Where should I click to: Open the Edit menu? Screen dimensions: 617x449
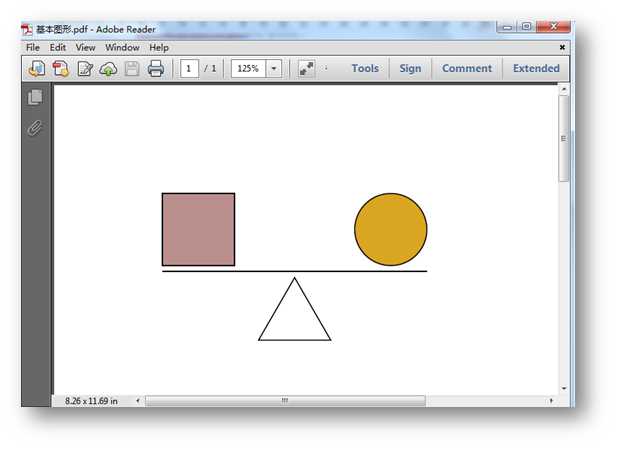tap(57, 48)
